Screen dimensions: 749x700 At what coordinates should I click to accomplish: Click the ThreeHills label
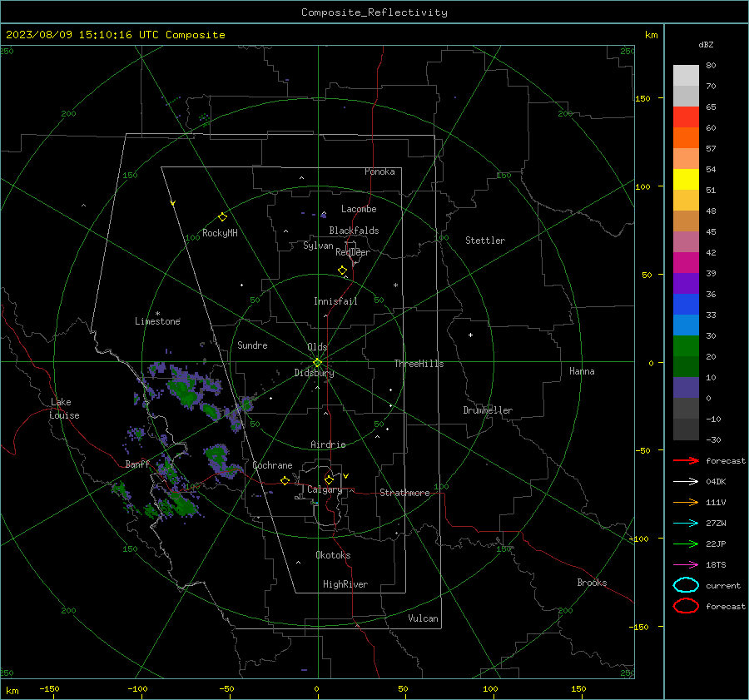(x=419, y=364)
